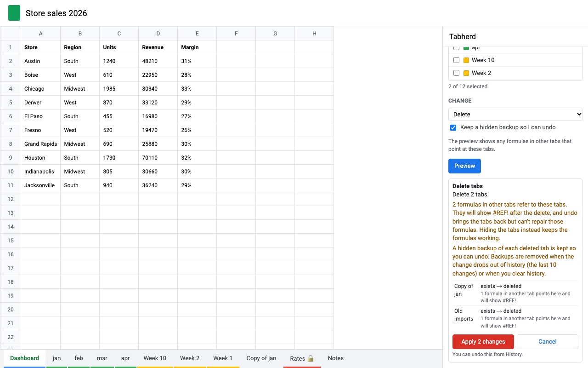The image size is (588, 368).
Task: Open the Rates sheet tab
Action: click(x=302, y=358)
